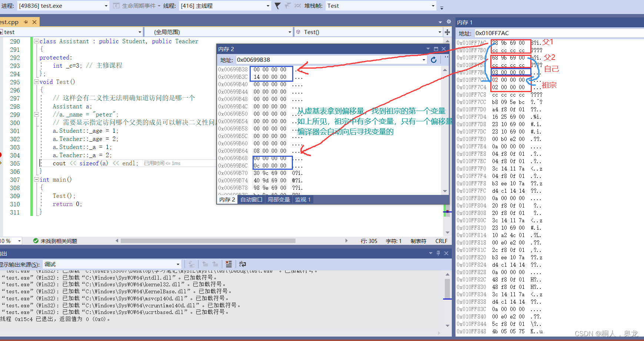Click the switch-thread icon beside 堆栈帧 label
The width and height of the screenshot is (644, 341).
point(298,6)
